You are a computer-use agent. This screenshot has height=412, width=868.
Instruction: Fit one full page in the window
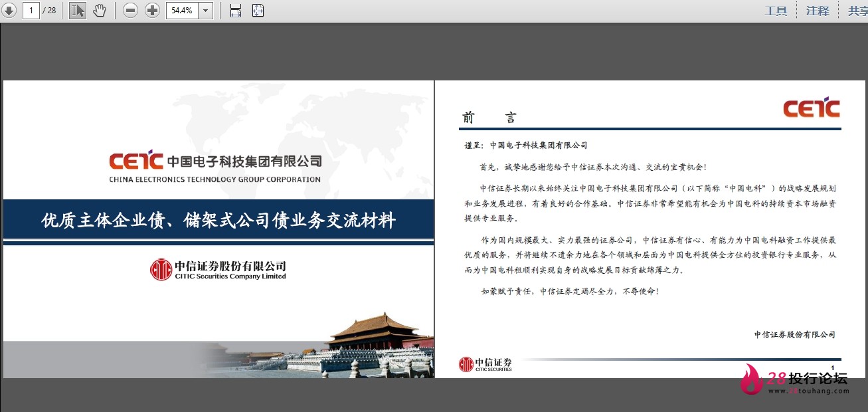click(x=258, y=11)
